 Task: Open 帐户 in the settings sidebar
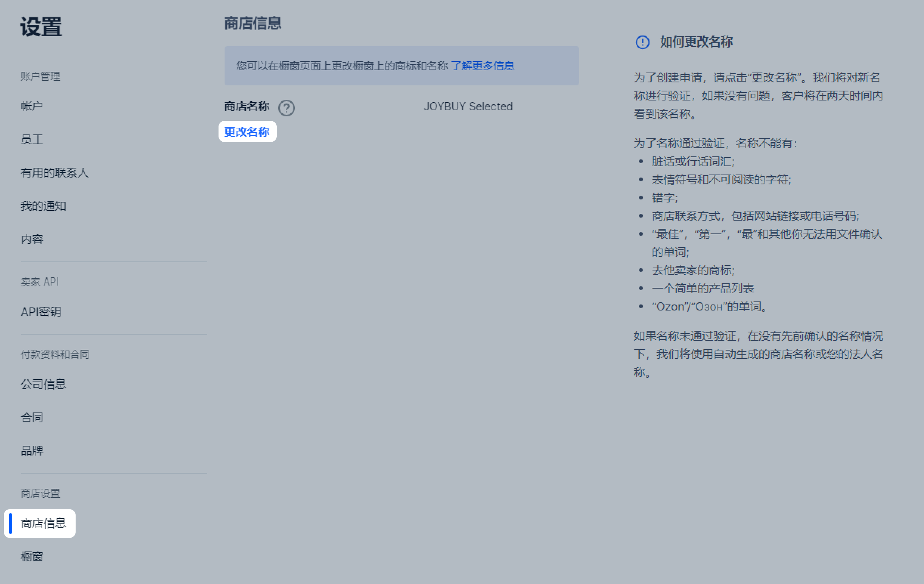click(32, 106)
